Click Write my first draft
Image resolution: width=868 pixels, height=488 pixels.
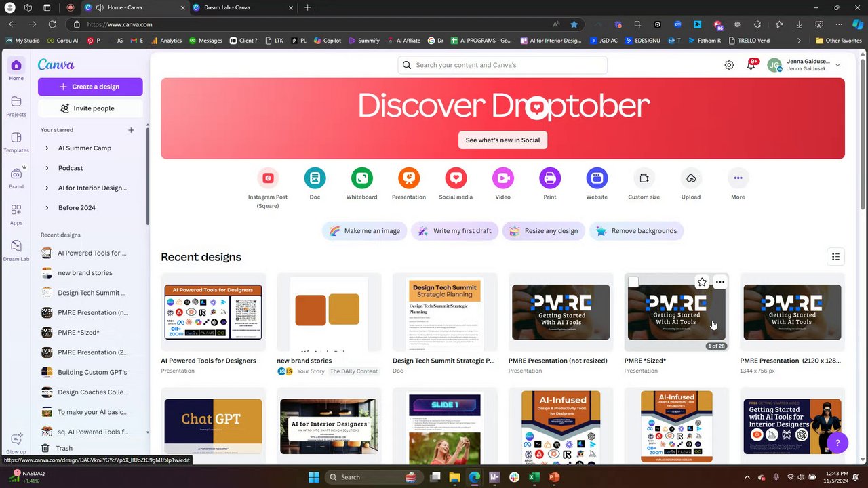[x=455, y=231]
